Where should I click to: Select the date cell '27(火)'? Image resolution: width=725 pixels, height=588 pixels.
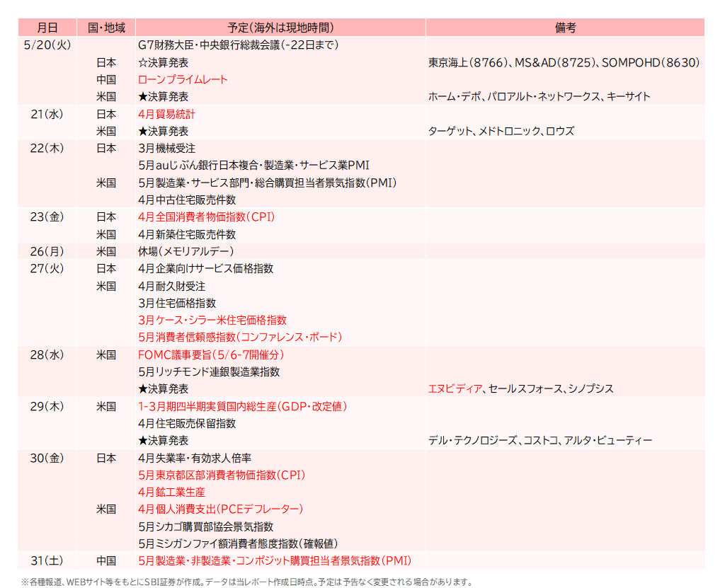[47, 269]
